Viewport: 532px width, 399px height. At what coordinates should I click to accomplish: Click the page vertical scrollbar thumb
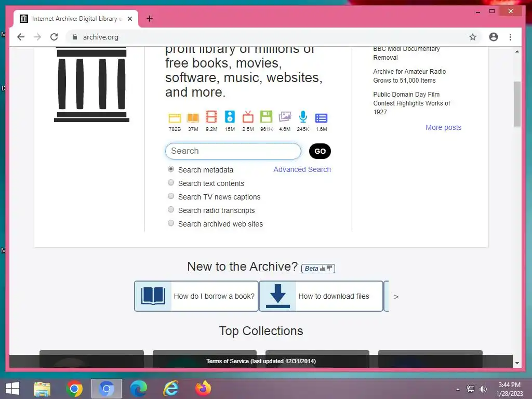[x=517, y=104]
